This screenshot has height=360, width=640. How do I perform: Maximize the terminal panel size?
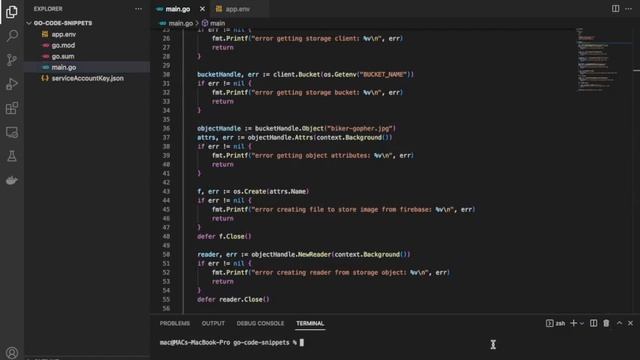(x=619, y=323)
